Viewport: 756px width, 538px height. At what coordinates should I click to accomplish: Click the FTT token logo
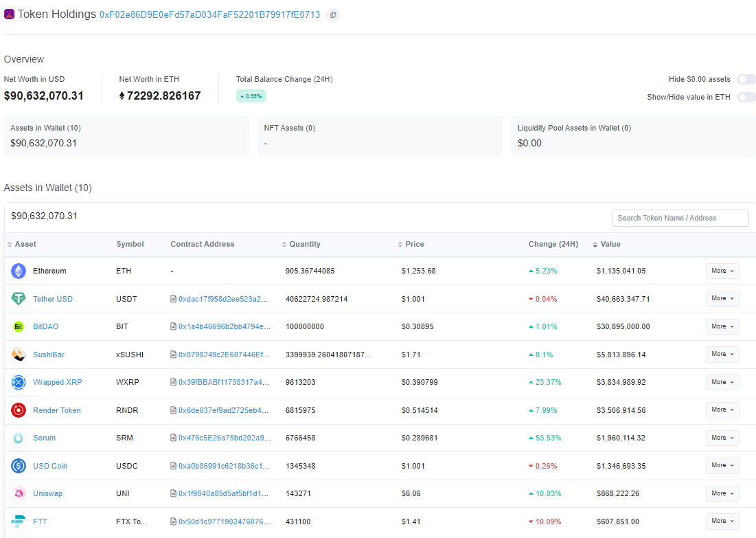pyautogui.click(x=19, y=522)
